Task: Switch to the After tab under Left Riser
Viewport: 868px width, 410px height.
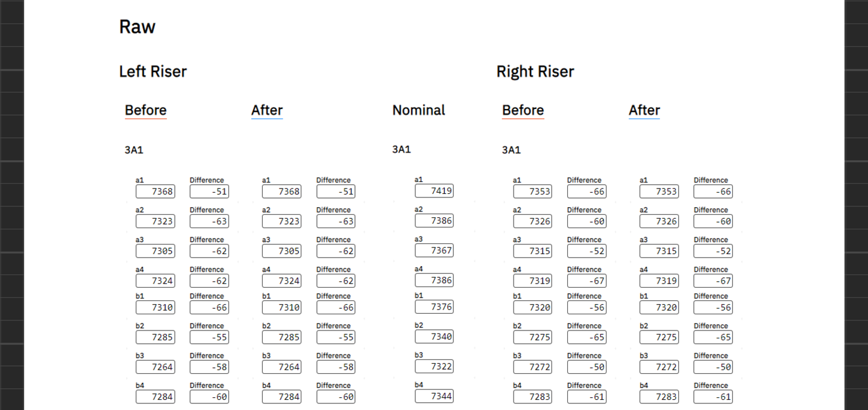Action: (x=266, y=110)
